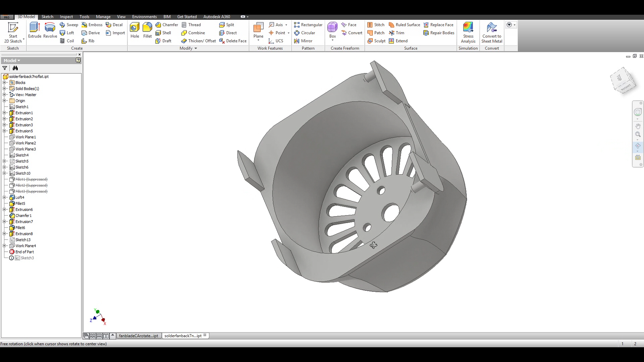Choose Thicken/Offset tool
644x362 pixels.
click(199, 41)
